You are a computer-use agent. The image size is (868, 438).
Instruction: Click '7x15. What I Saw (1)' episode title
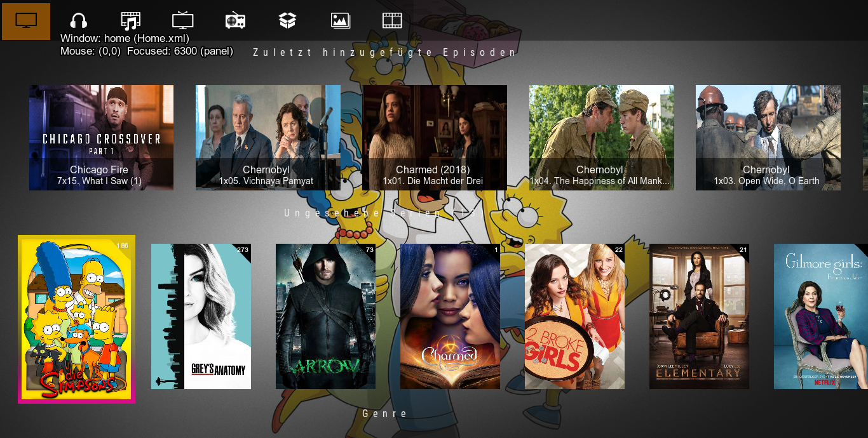tap(99, 181)
